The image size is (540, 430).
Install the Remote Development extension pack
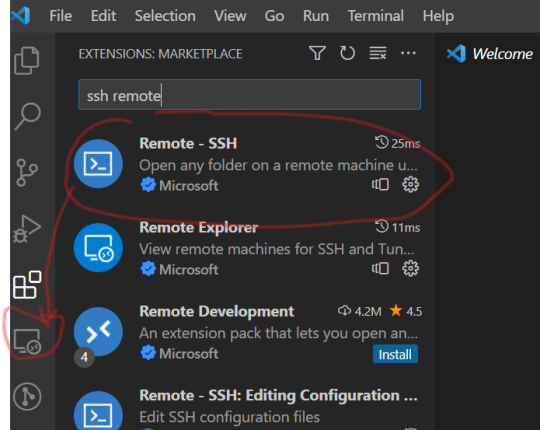pyautogui.click(x=395, y=354)
